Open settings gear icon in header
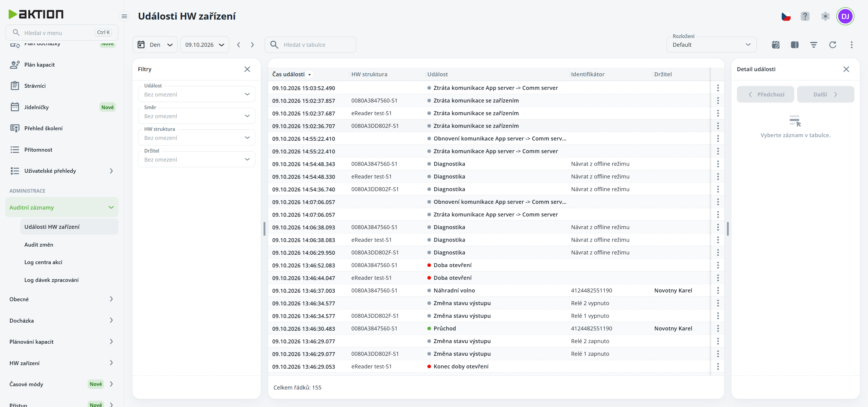 825,16
